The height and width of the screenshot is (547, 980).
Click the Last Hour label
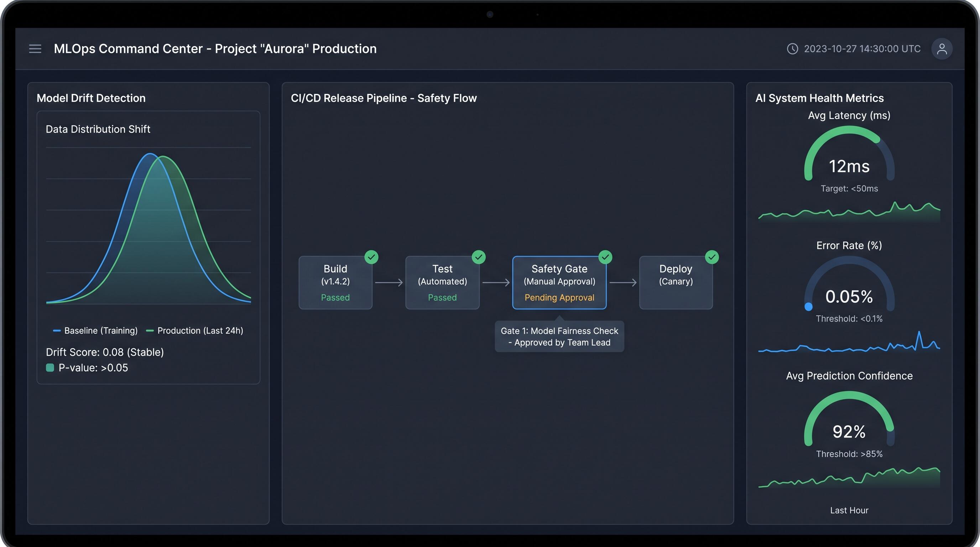click(x=849, y=510)
